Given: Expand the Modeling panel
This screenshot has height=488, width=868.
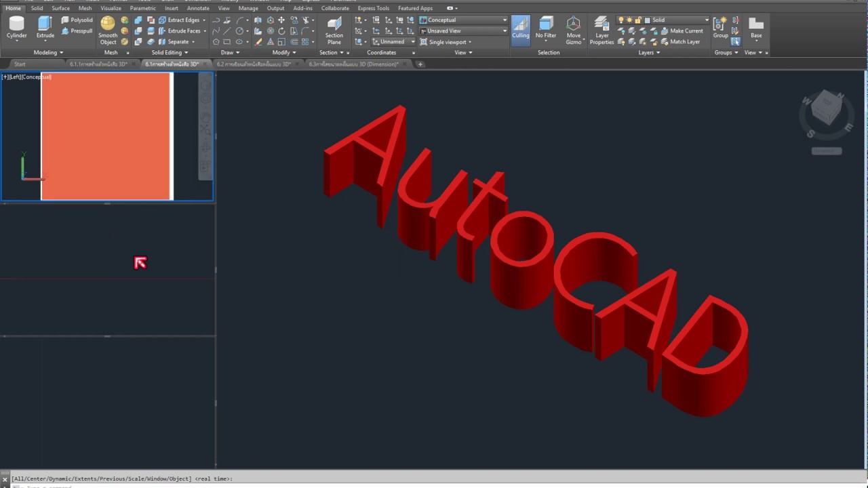Looking at the screenshot, I should coord(48,52).
